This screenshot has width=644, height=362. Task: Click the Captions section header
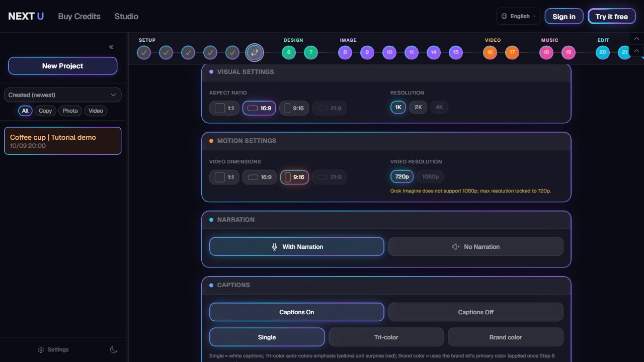(386, 285)
